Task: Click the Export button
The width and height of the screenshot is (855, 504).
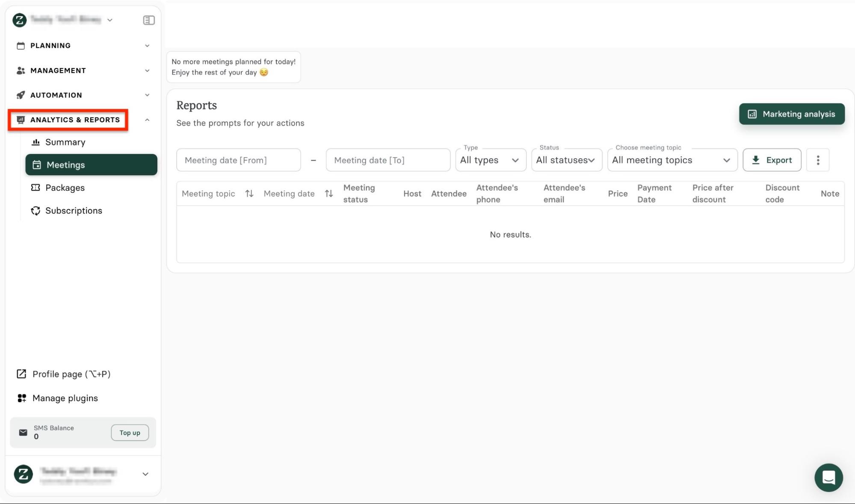Action: tap(772, 160)
